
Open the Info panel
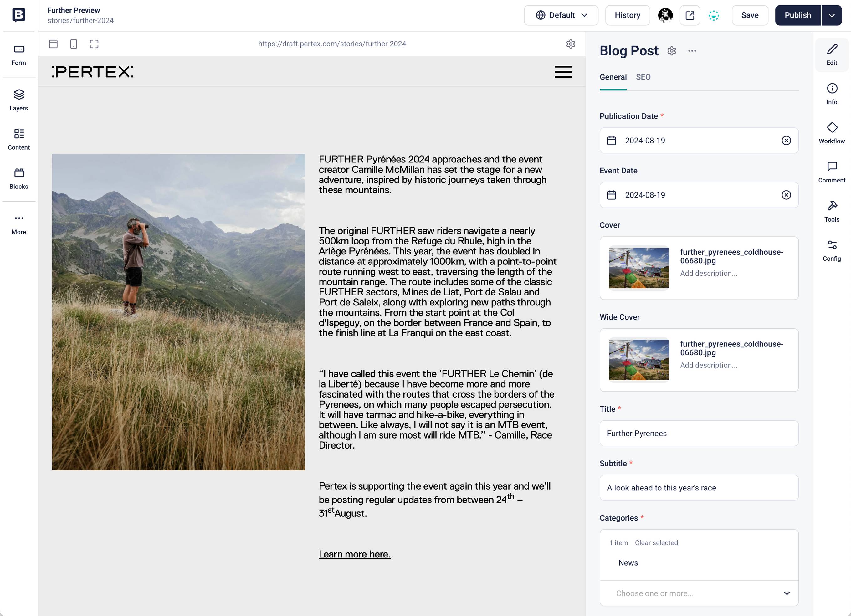pos(832,94)
